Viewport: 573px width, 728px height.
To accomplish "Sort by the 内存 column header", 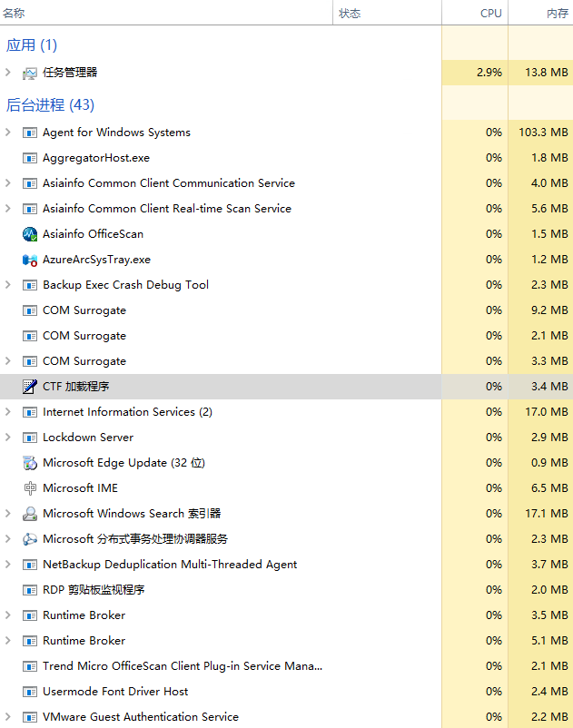I will pyautogui.click(x=541, y=13).
